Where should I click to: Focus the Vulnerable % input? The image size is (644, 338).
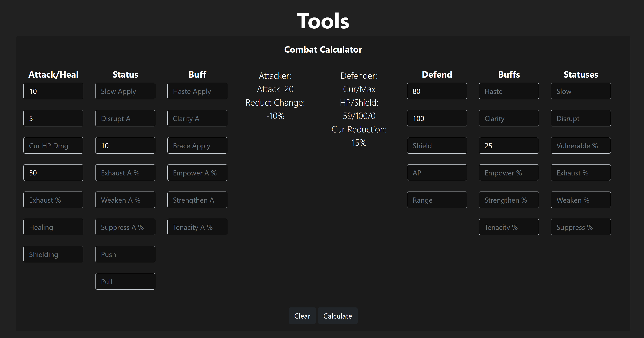pos(581,145)
